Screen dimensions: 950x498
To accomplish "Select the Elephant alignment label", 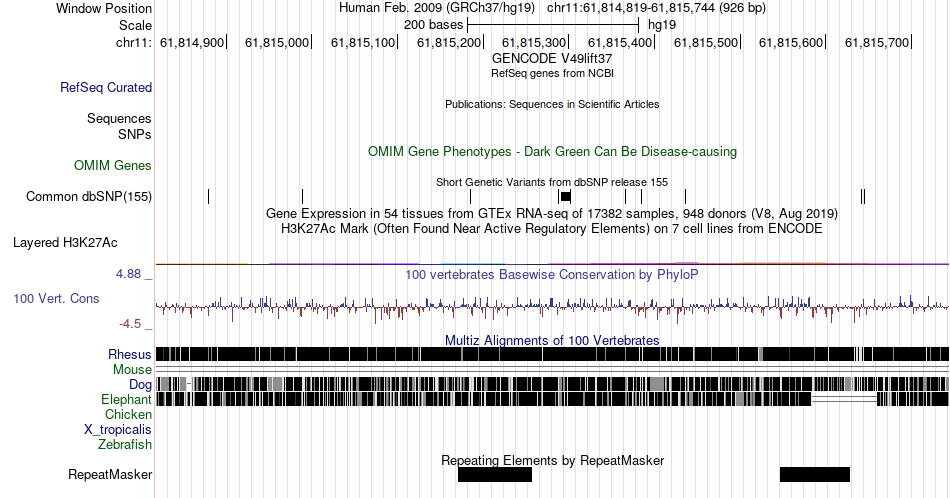I will pos(127,399).
